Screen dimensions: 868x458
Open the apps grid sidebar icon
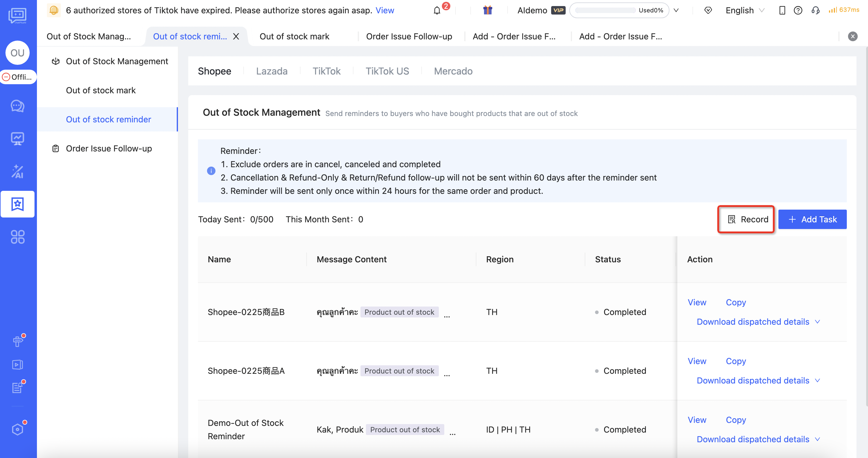pyautogui.click(x=18, y=237)
